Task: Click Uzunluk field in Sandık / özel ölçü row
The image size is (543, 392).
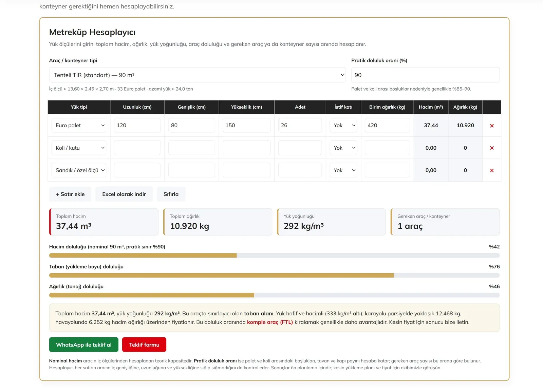Action: (137, 170)
